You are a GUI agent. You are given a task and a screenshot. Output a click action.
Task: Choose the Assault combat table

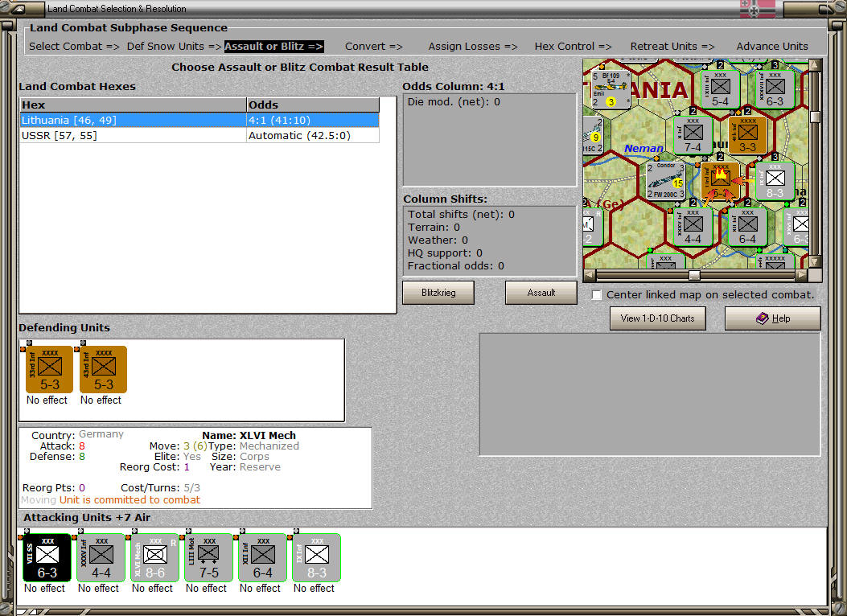pyautogui.click(x=541, y=293)
